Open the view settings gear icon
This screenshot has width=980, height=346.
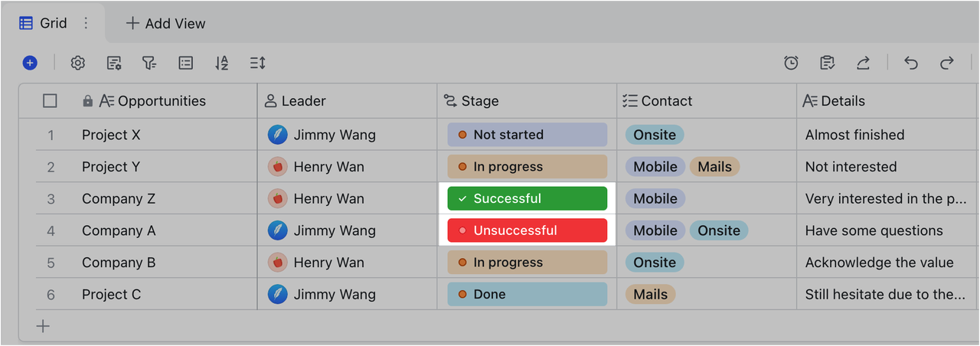(x=77, y=63)
